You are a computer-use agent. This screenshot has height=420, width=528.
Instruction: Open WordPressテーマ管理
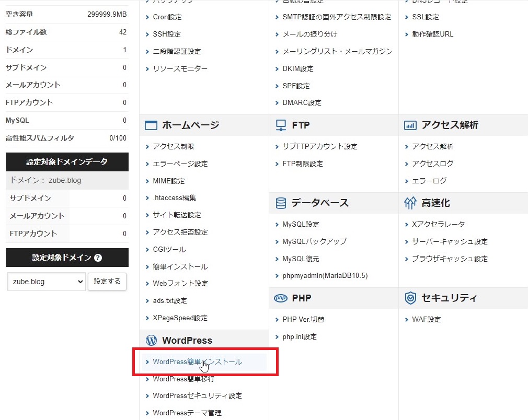(187, 413)
